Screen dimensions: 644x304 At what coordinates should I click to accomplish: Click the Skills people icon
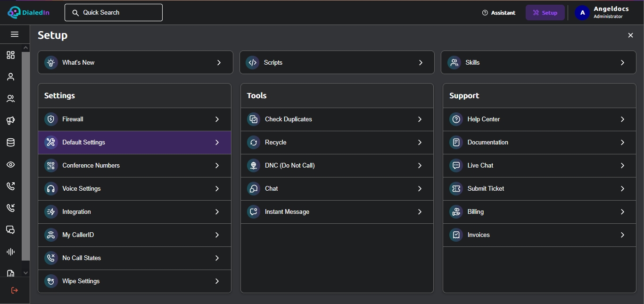tap(454, 62)
